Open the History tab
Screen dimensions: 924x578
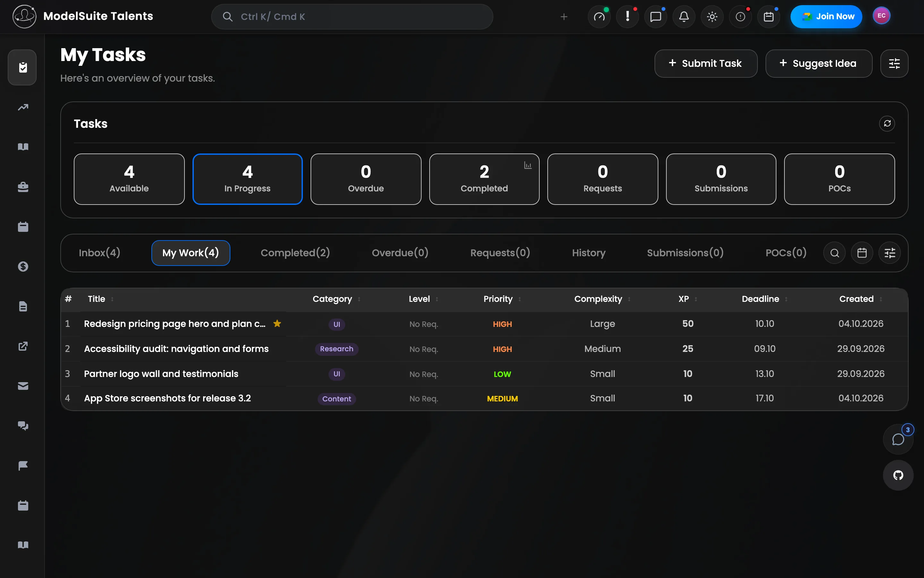point(588,253)
